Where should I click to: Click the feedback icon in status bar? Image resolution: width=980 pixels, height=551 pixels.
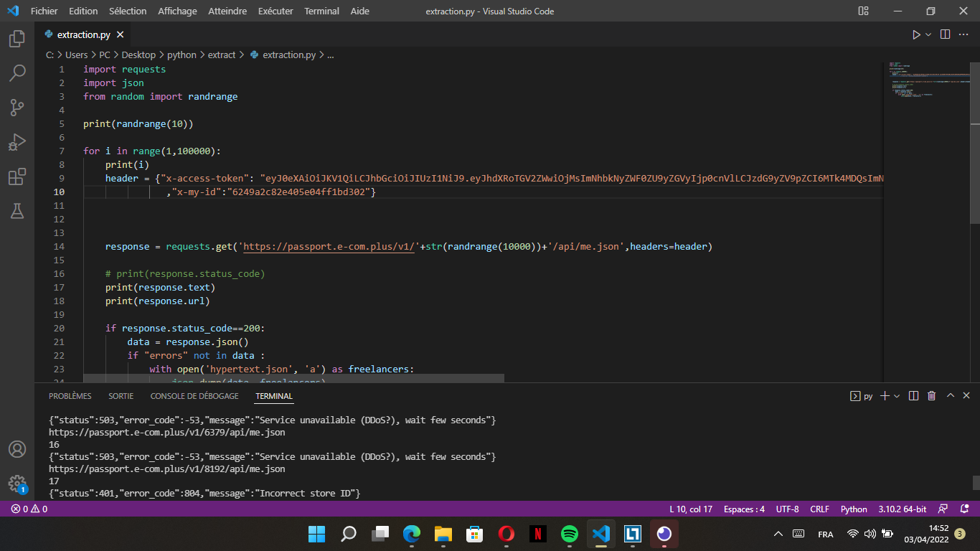[943, 509]
